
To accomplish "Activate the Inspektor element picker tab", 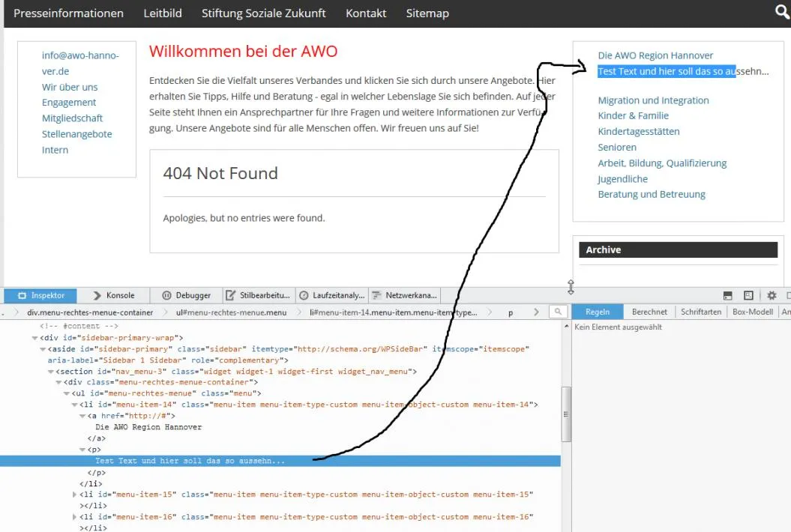I will 40,295.
